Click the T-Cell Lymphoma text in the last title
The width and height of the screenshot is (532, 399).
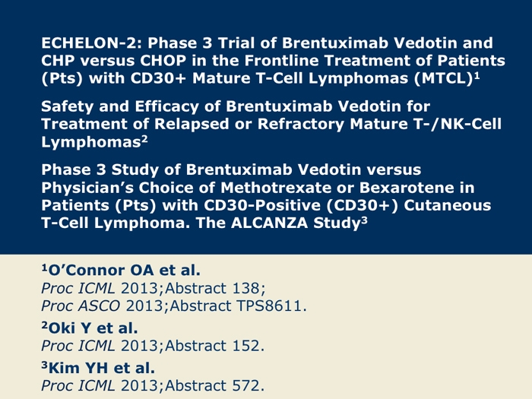(116, 223)
